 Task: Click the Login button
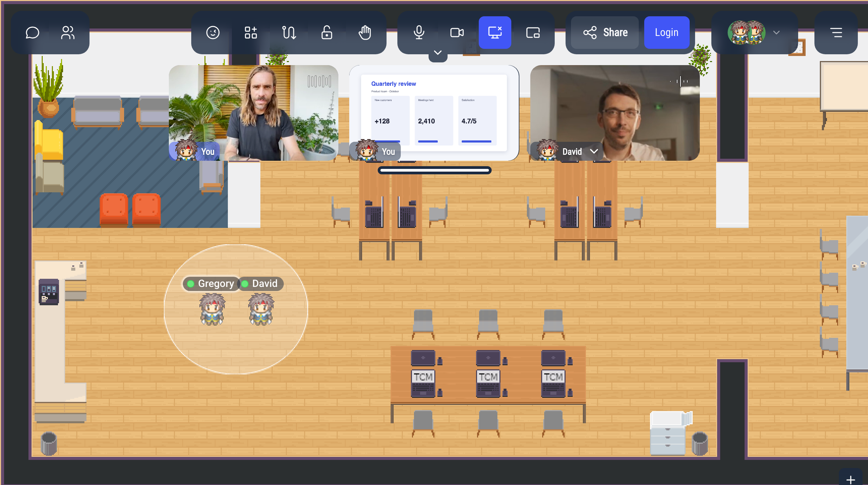pyautogui.click(x=667, y=33)
